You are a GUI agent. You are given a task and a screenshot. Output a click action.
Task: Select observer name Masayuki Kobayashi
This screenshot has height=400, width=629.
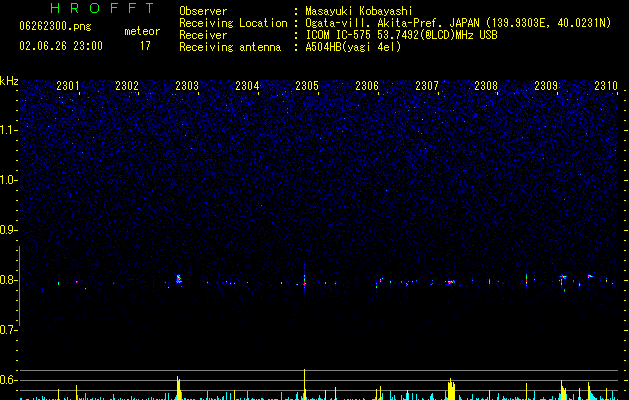pyautogui.click(x=359, y=11)
